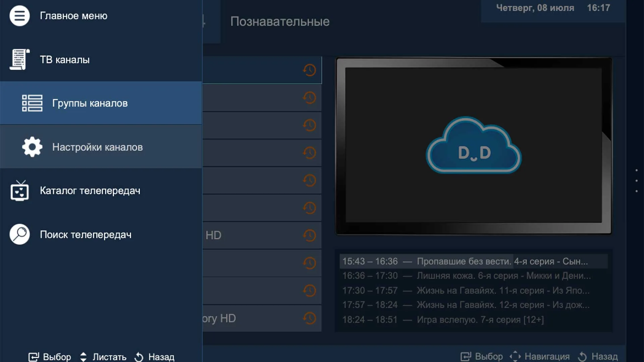The width and height of the screenshot is (644, 362).
Task: Click the back arrow icon next to Назад bottom-left
Action: pos(139,357)
